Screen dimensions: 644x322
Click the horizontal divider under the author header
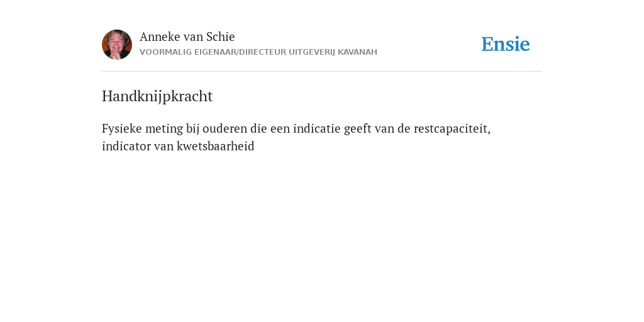click(x=322, y=72)
